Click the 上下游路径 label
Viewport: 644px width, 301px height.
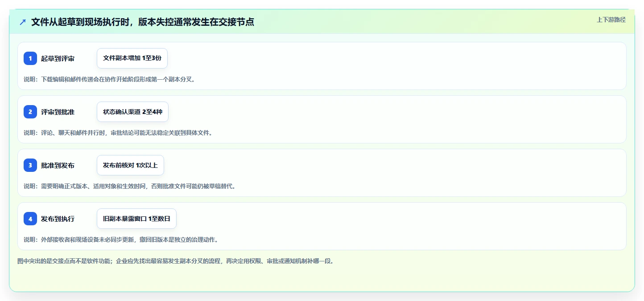[611, 20]
